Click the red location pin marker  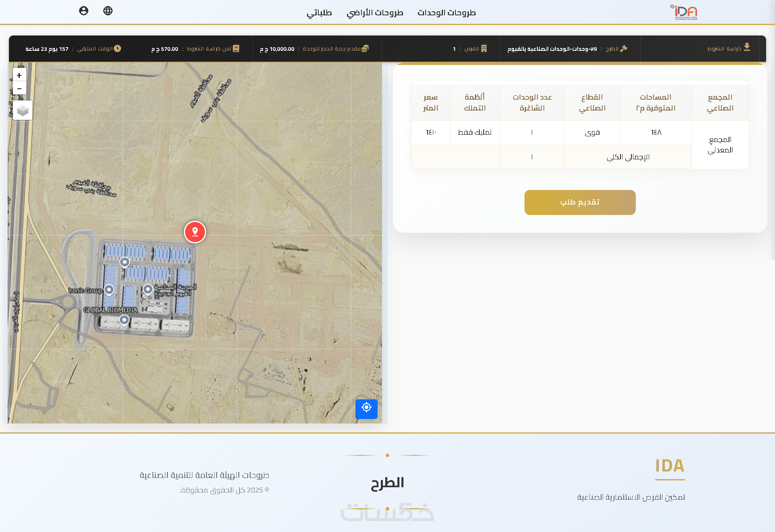[195, 232]
